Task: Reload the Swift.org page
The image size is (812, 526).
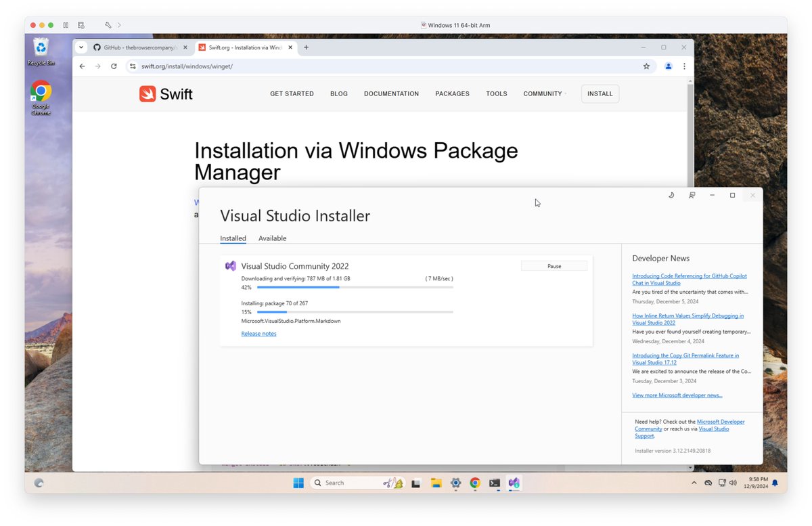Action: click(x=114, y=66)
